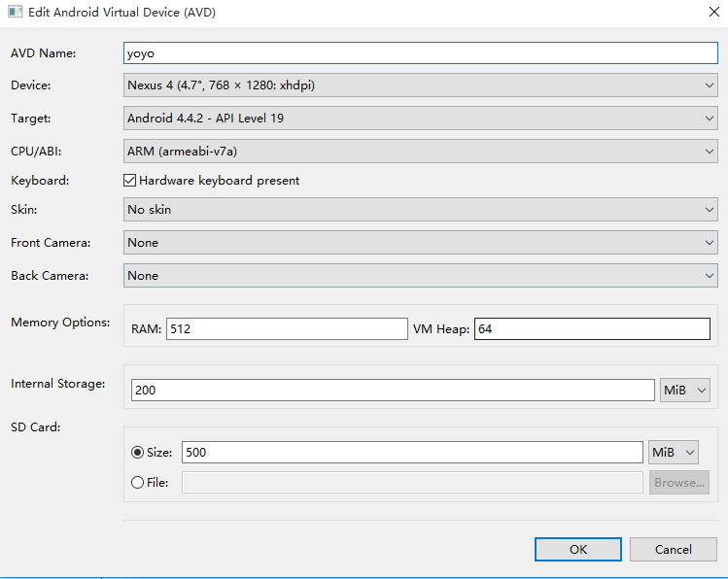The width and height of the screenshot is (728, 579).
Task: Click the Front Camera: label
Action: 51,243
